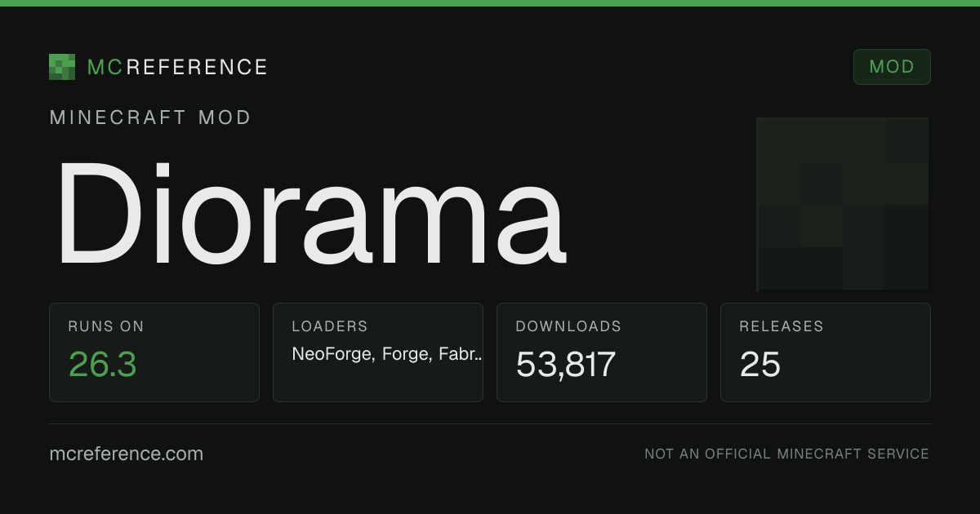Select the 'MINECRAFT MOD' label text

pos(150,117)
